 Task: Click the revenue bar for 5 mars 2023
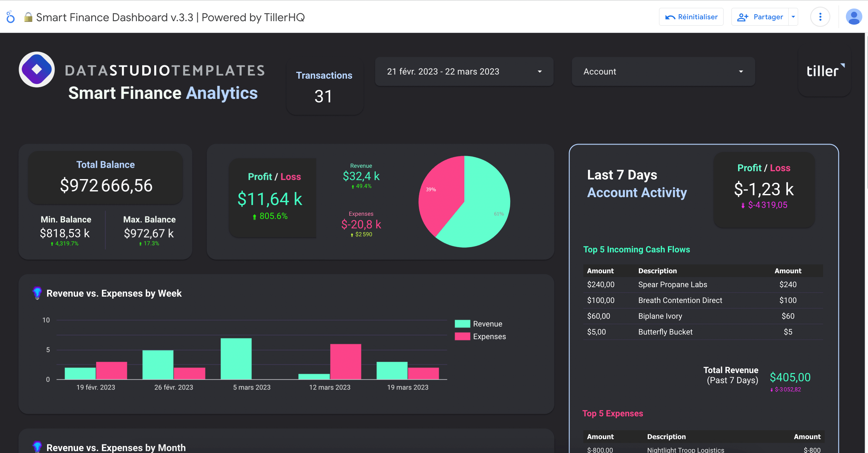point(236,359)
